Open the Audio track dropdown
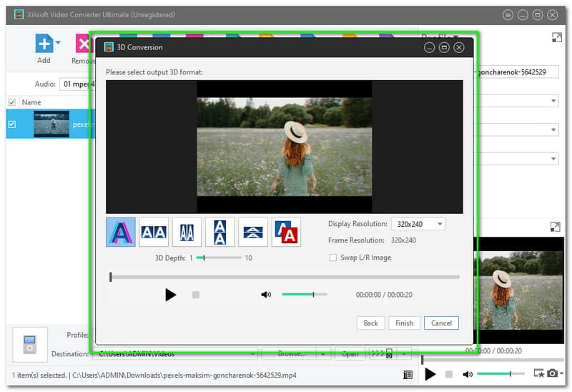This screenshot has width=572, height=392. pyautogui.click(x=77, y=84)
